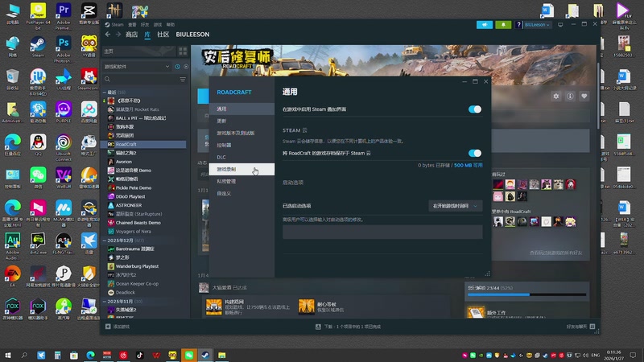Click the 500 MB available link
Screen dimensions: 644x362
(469, 166)
